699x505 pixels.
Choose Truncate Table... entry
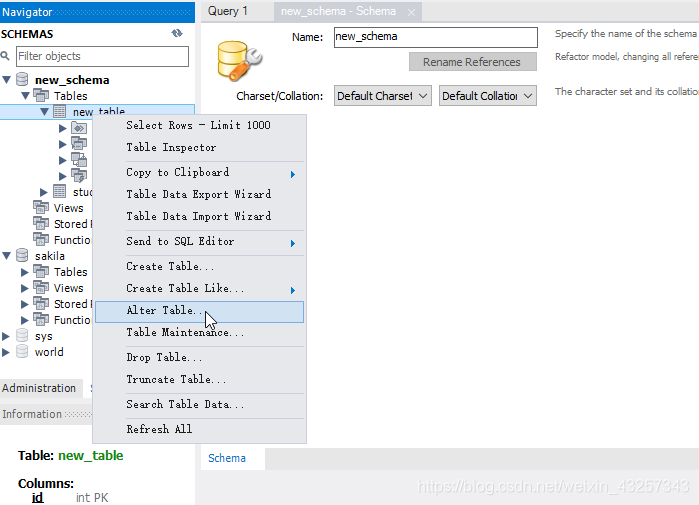click(x=199, y=380)
